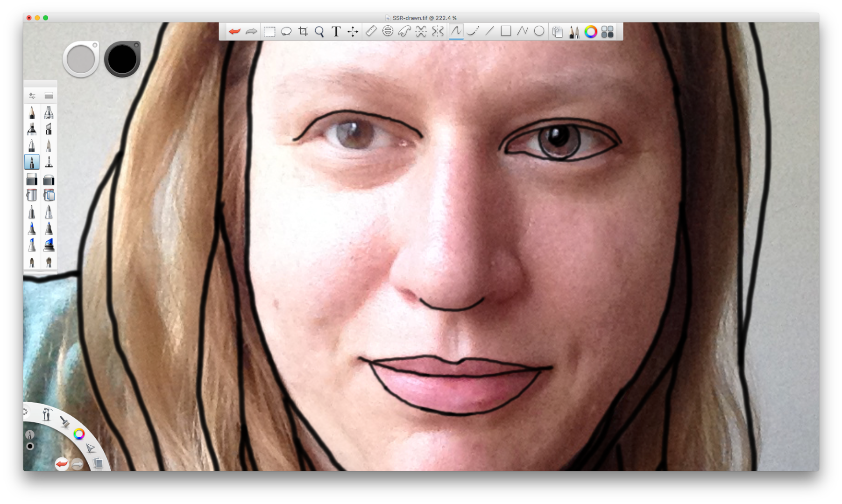Select the hard eraser brush
842x504 pixels.
pyautogui.click(x=32, y=179)
